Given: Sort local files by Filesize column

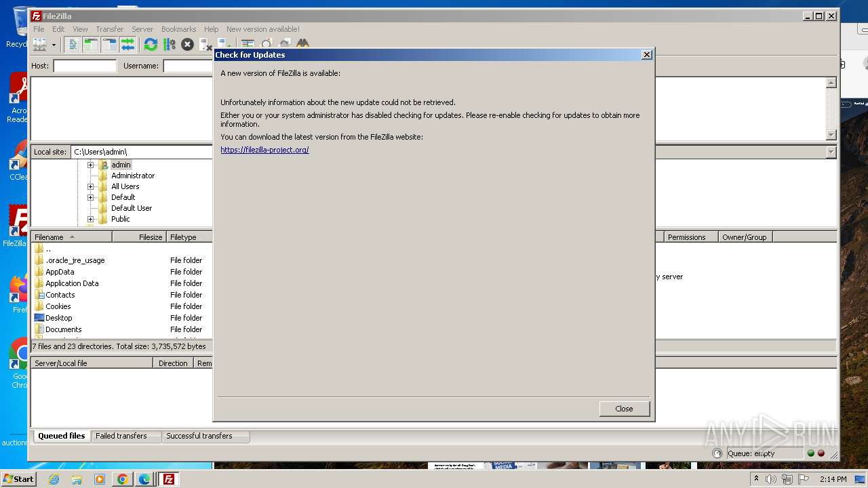Looking at the screenshot, I should [x=140, y=237].
